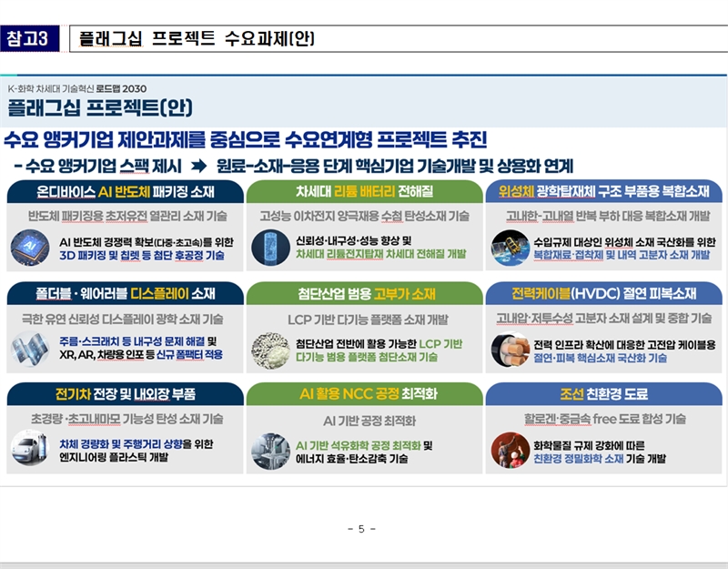728x569 pixels.
Task: Click the white polymer powder icon
Action: (x=270, y=350)
